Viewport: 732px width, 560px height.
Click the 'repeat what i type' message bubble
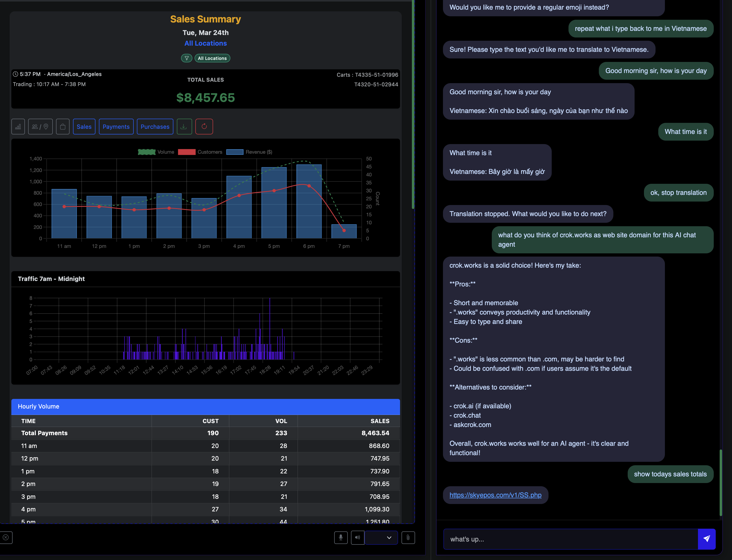[x=641, y=29]
